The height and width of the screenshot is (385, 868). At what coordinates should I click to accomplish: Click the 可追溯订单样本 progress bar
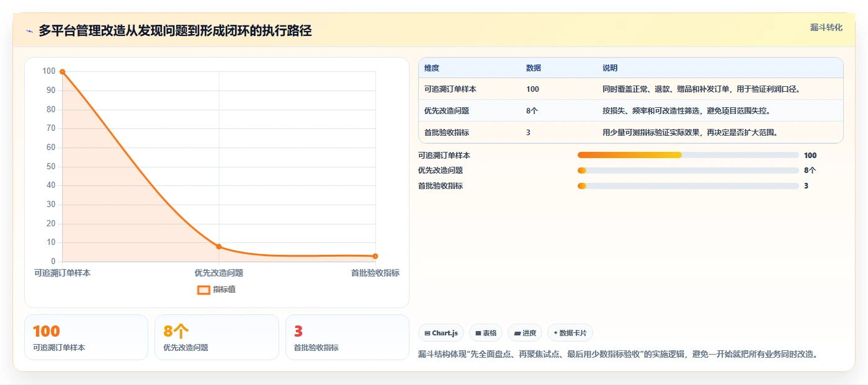[x=688, y=155]
